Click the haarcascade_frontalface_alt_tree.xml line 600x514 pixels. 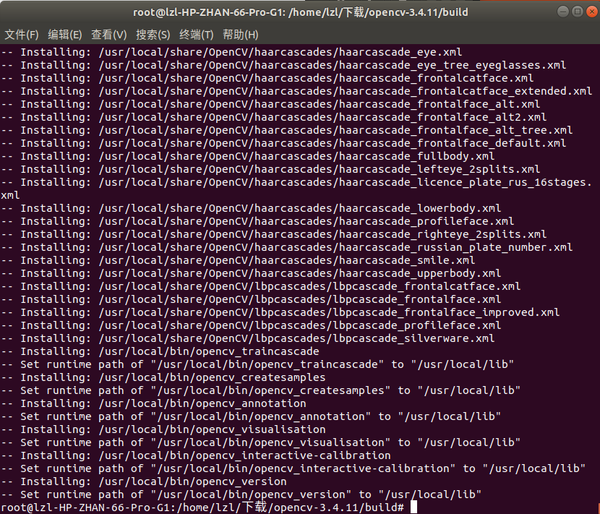(x=287, y=130)
